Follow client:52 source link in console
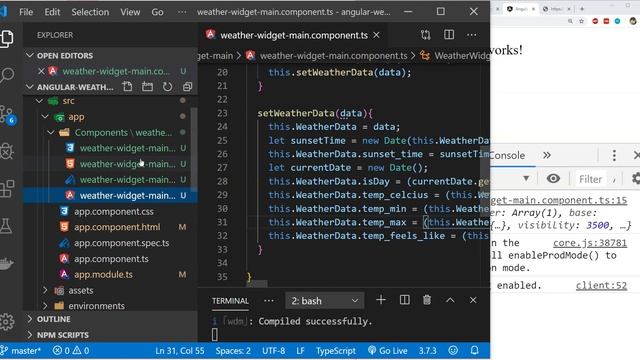The height and width of the screenshot is (360, 640). (x=601, y=285)
